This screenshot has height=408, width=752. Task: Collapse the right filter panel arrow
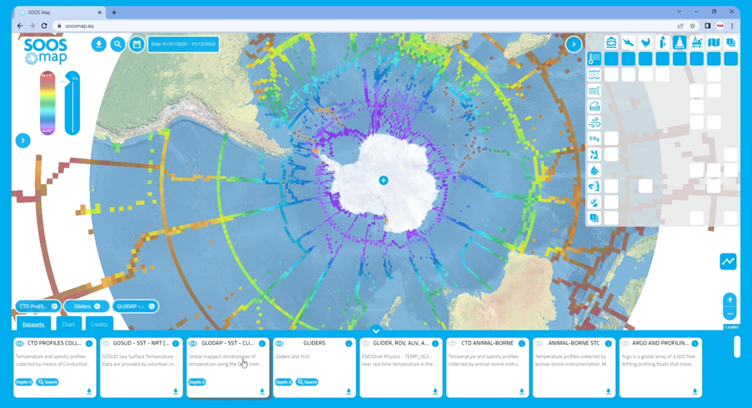point(573,44)
